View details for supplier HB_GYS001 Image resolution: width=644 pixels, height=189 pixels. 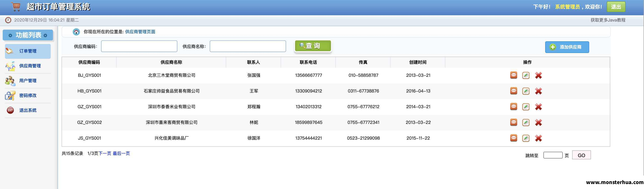coord(514,91)
